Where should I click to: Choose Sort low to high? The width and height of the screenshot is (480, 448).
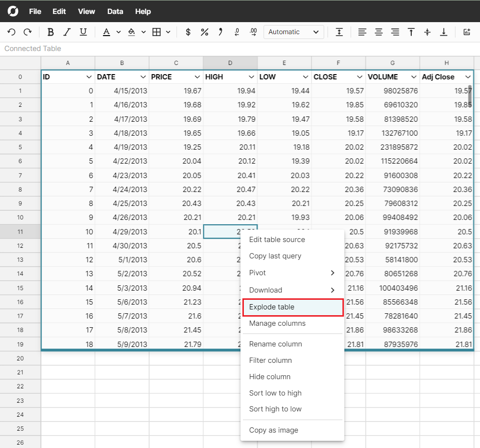[x=275, y=393]
